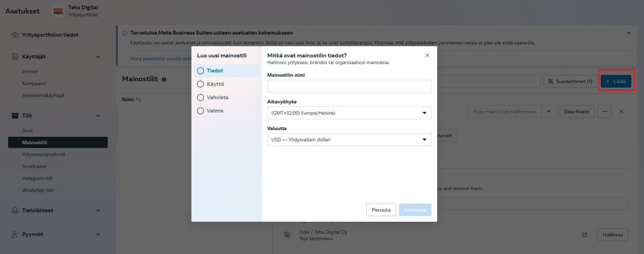Click the Nimi sort arrows icon
Image resolution: width=644 pixels, height=254 pixels.
pos(138,99)
